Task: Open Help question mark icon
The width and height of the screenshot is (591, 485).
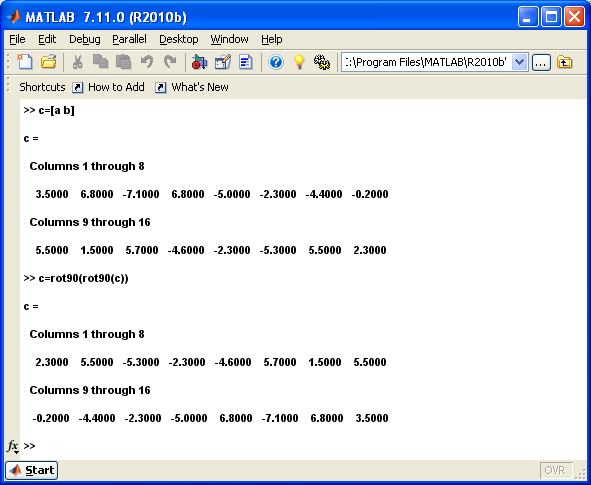Action: [276, 62]
